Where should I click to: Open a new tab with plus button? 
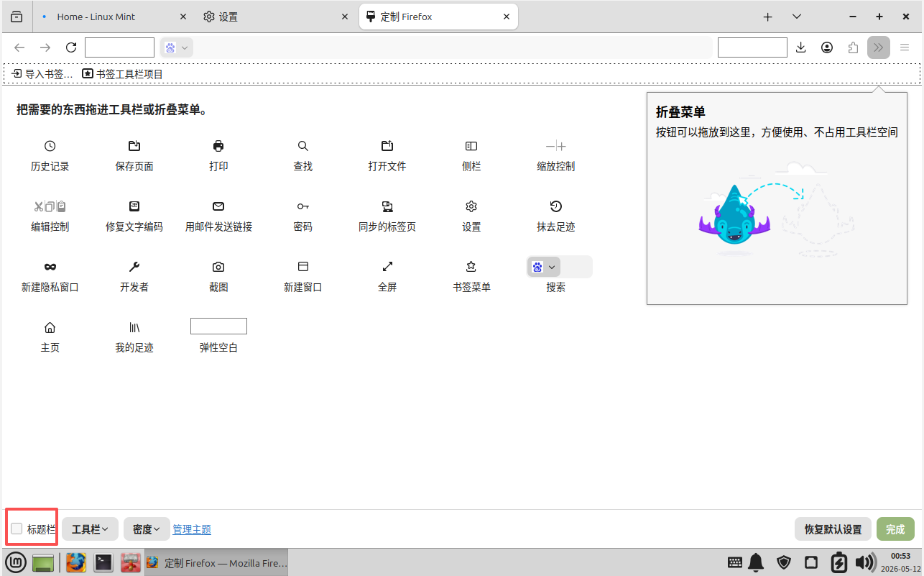click(767, 17)
